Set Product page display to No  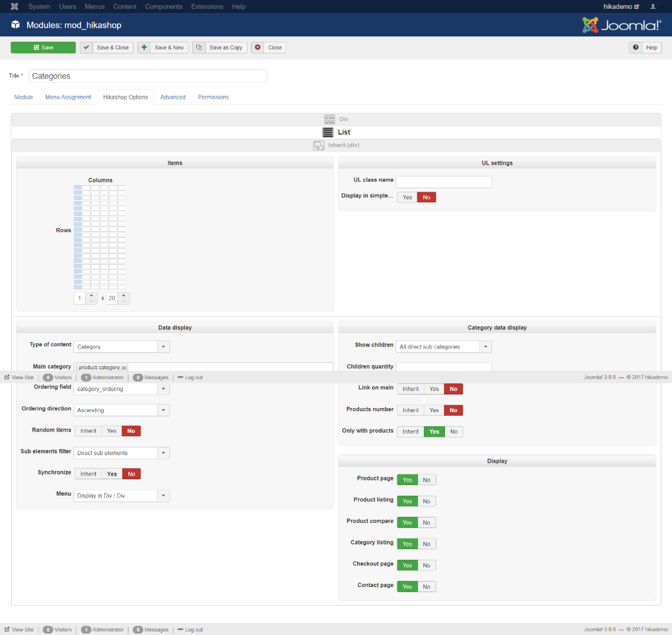[x=426, y=480]
